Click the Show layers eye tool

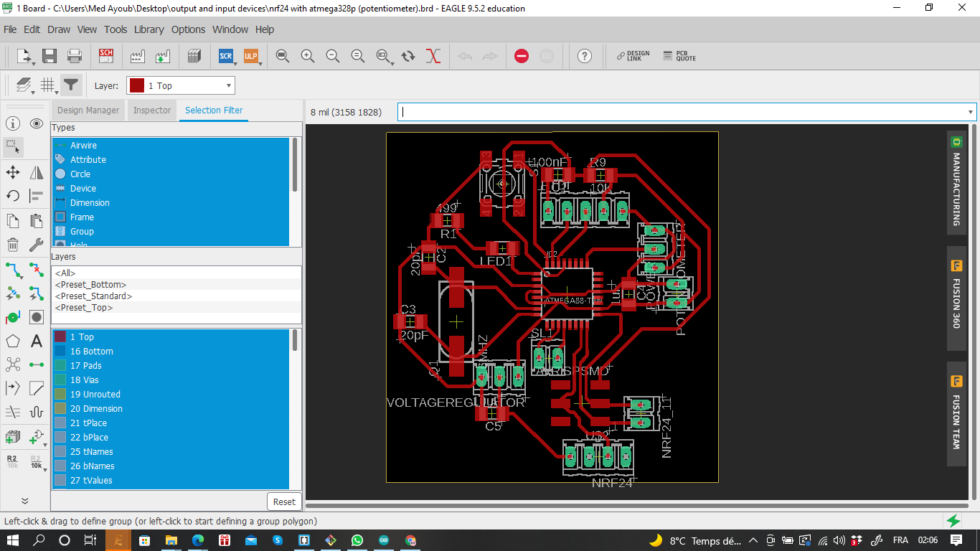click(37, 123)
